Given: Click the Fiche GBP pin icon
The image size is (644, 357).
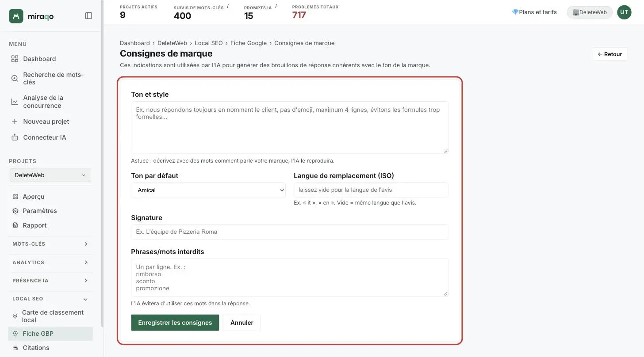Looking at the screenshot, I should coord(15,334).
